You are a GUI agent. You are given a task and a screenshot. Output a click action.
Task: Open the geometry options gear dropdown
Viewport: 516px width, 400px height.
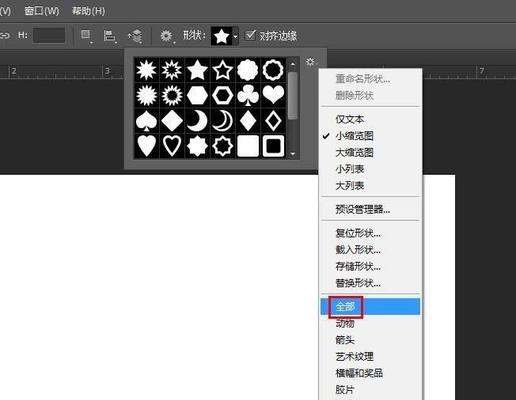pyautogui.click(x=167, y=36)
